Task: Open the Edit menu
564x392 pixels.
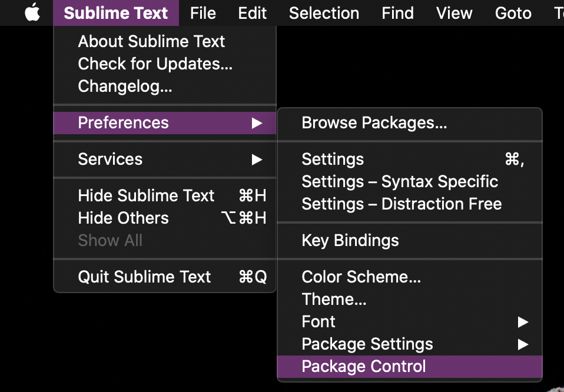Action: point(252,13)
